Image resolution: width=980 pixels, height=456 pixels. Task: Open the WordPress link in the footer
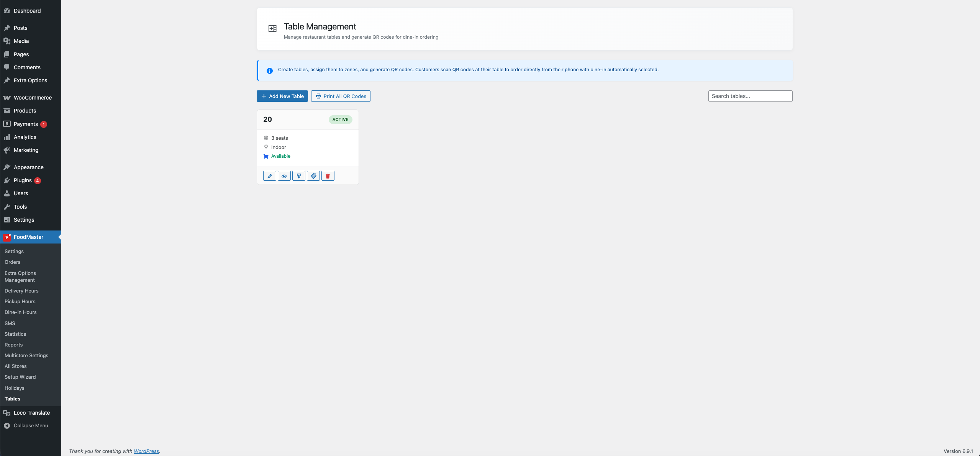coord(146,451)
